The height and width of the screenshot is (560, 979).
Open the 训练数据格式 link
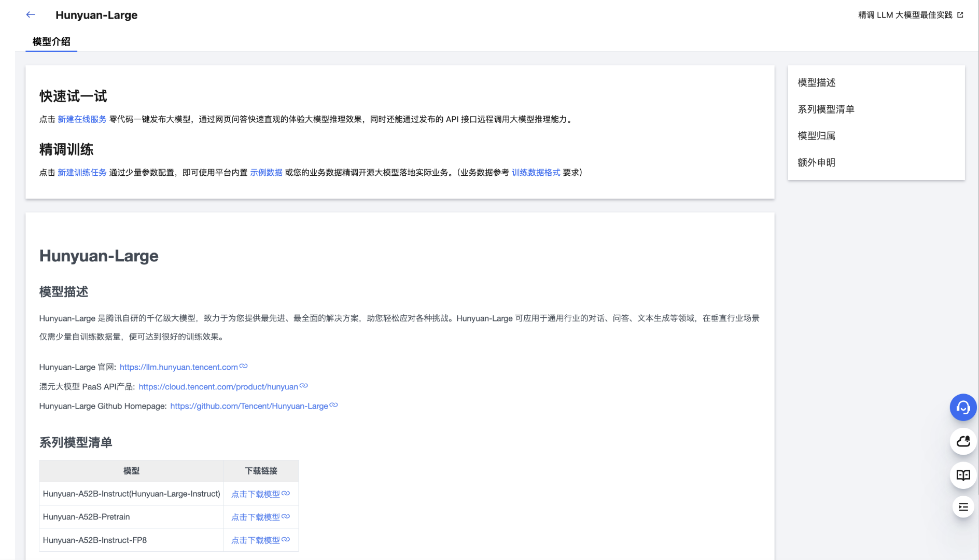pyautogui.click(x=536, y=173)
